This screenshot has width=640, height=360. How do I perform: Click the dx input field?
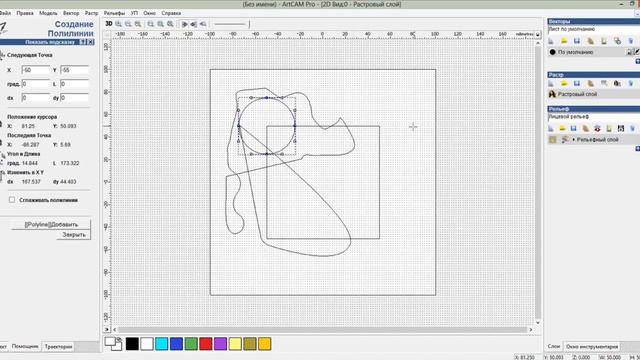(x=36, y=98)
